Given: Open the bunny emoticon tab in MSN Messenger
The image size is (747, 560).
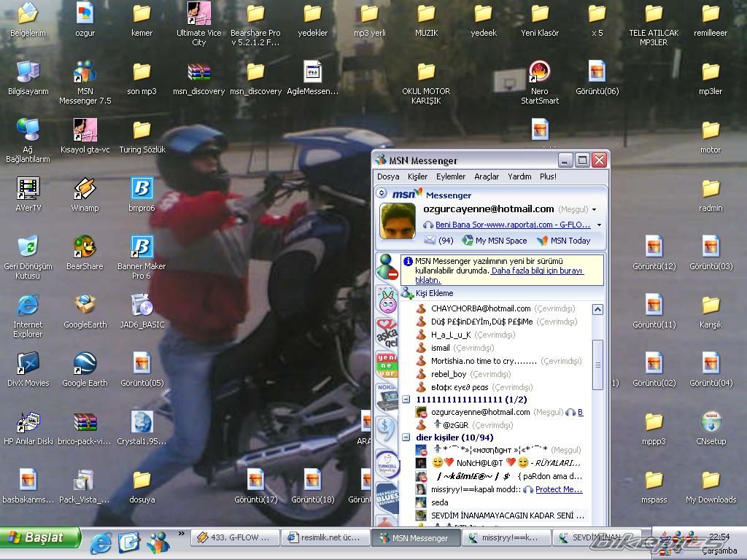Looking at the screenshot, I should point(387,300).
